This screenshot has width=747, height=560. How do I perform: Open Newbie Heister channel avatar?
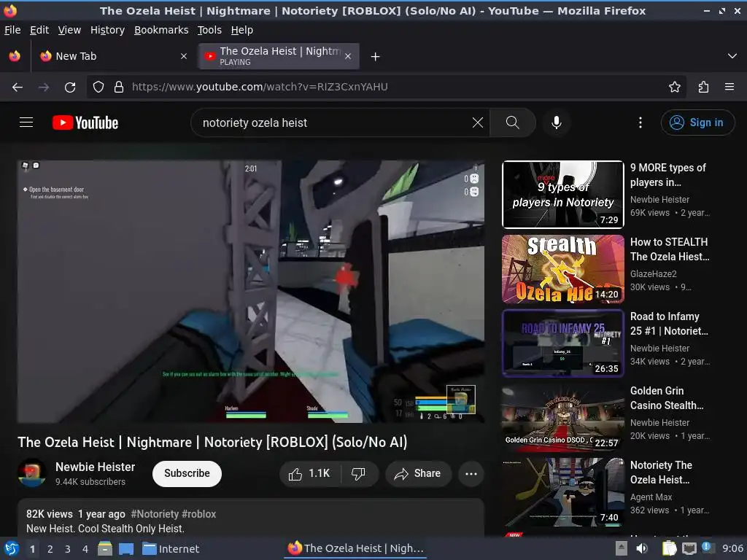pos(32,472)
